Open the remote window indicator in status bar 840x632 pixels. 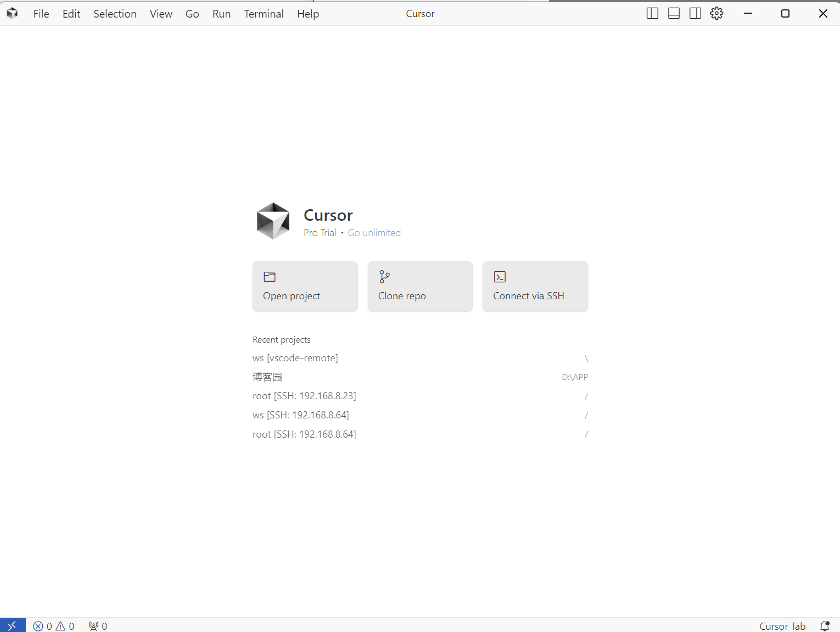pyautogui.click(x=13, y=625)
